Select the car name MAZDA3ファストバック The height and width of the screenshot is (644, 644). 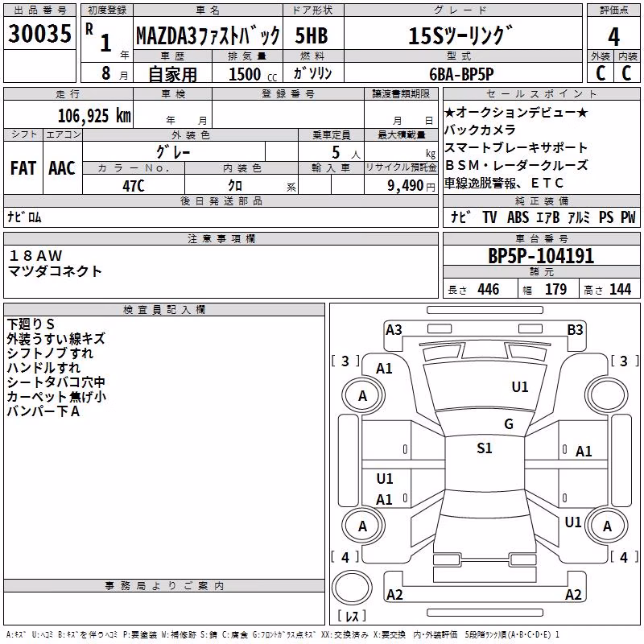(208, 35)
